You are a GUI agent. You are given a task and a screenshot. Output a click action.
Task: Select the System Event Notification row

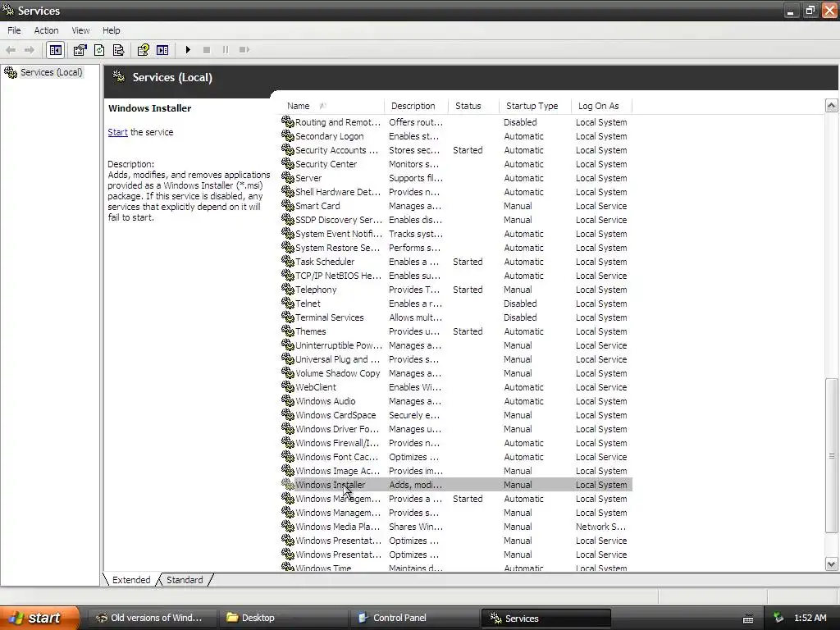tap(456, 234)
